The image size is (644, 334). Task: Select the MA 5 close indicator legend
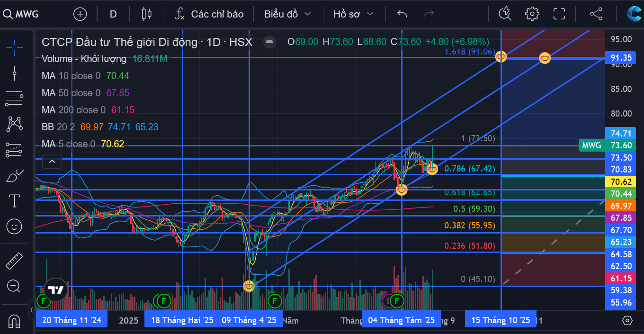tap(69, 144)
